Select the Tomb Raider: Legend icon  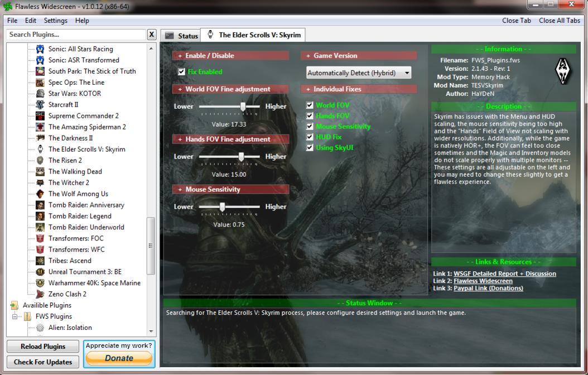click(x=40, y=217)
